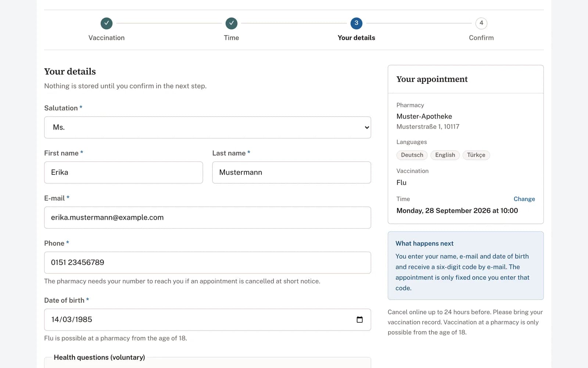Click the Last name field containing Mustermann

(x=291, y=173)
